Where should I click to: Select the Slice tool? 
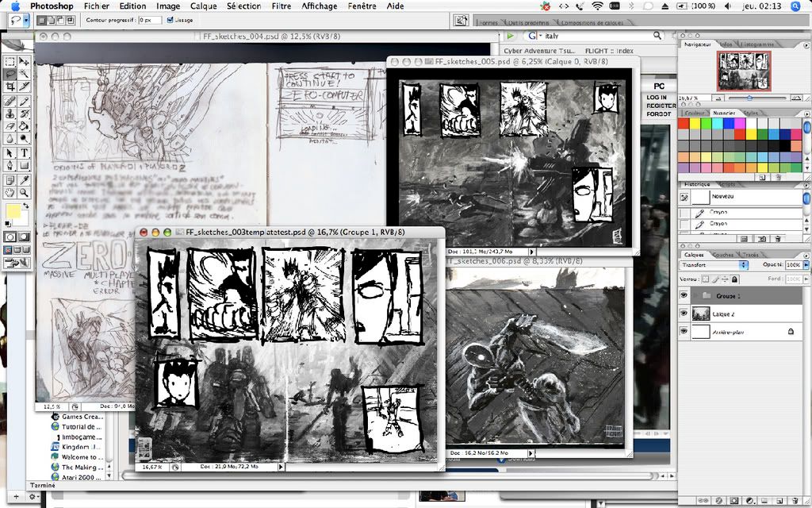coord(24,86)
